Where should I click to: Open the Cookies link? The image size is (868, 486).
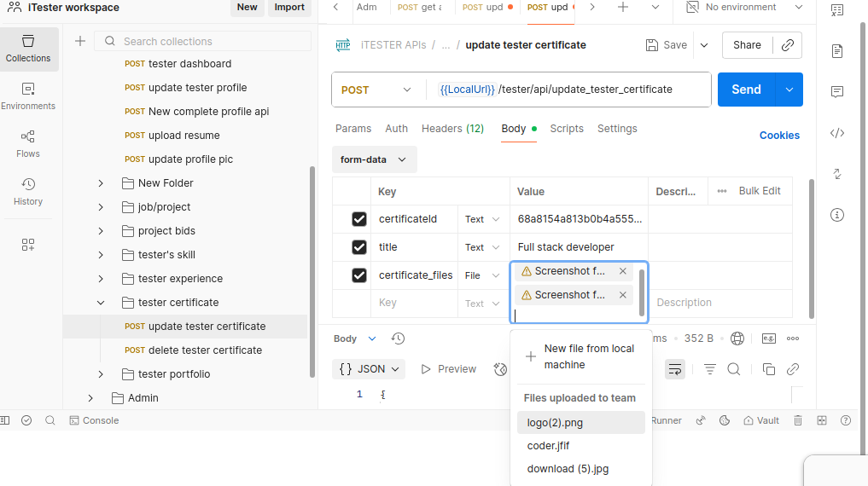coord(779,136)
